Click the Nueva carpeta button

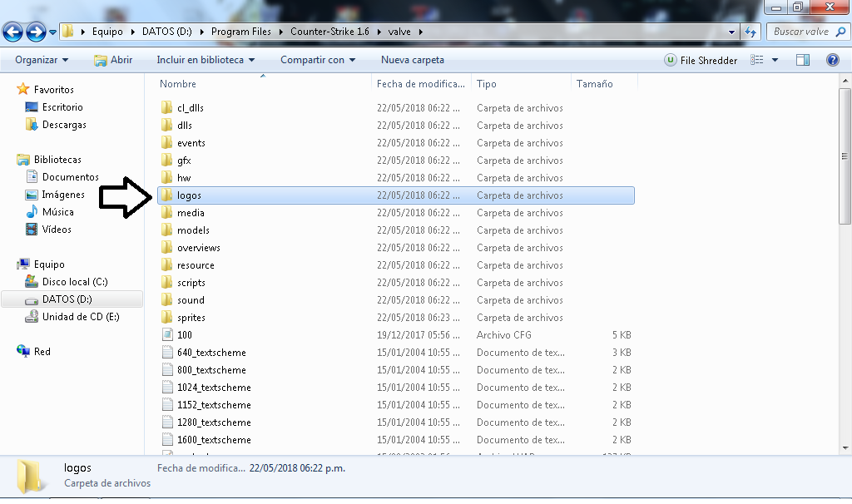point(413,60)
